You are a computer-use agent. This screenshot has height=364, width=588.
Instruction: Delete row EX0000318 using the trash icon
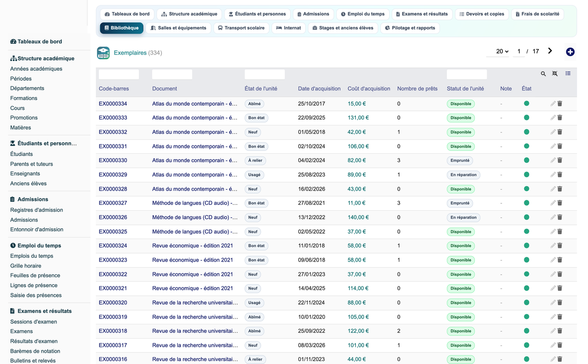pos(560,331)
